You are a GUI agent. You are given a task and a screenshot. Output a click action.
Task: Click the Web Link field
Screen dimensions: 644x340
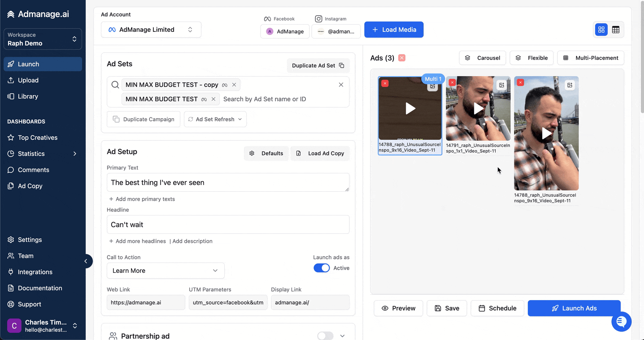pos(146,302)
